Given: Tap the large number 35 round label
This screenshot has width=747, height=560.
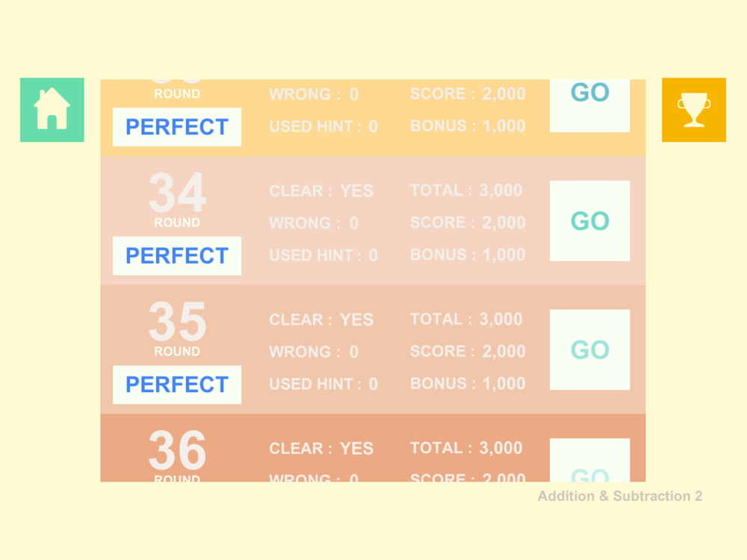Looking at the screenshot, I should tap(177, 322).
